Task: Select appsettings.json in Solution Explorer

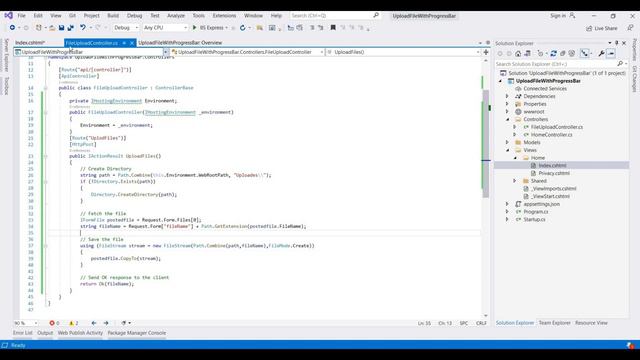Action: click(x=542, y=204)
